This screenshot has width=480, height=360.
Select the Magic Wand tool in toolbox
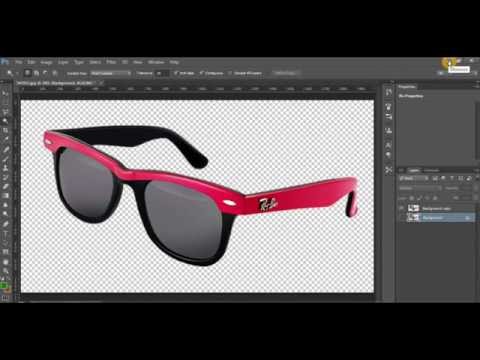(x=6, y=121)
